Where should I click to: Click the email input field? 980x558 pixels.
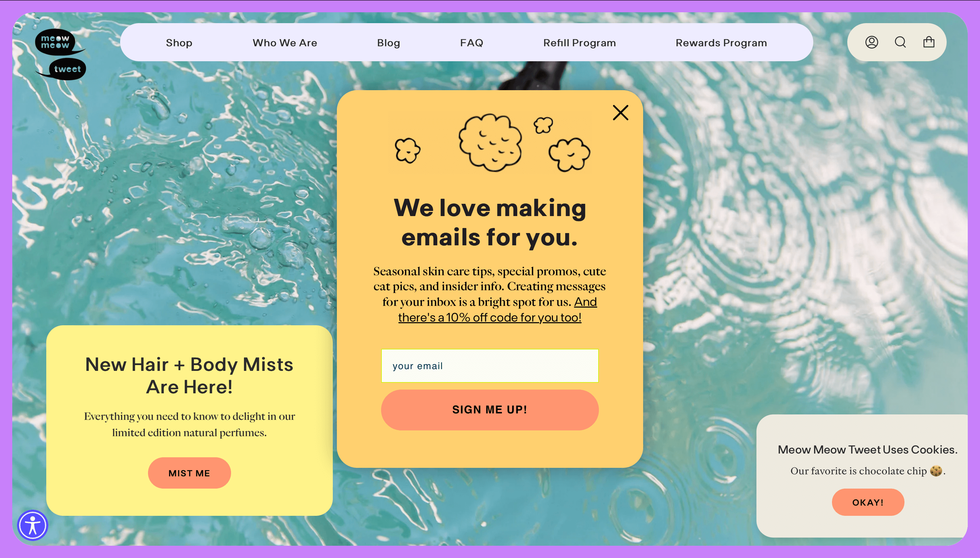coord(489,365)
